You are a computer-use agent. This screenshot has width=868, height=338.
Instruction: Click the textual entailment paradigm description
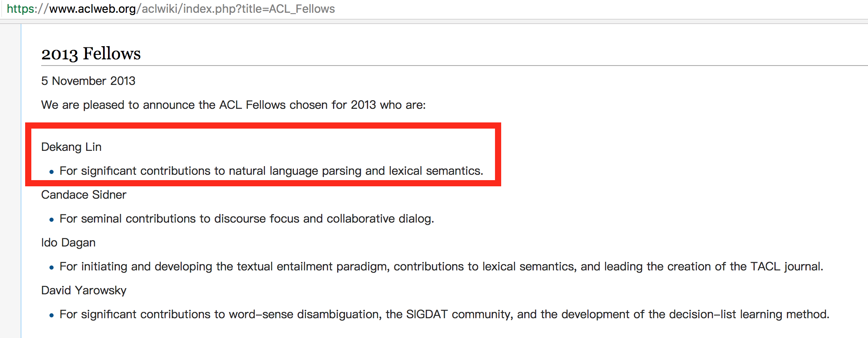[441, 266]
